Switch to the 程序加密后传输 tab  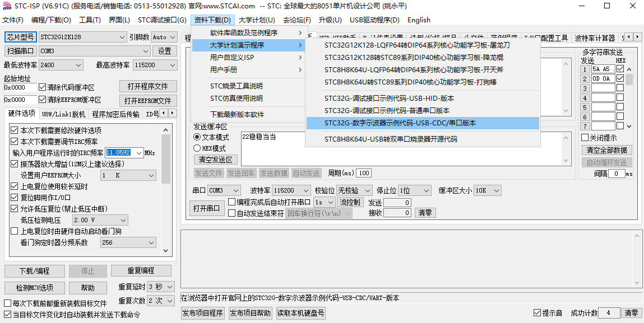pos(115,114)
